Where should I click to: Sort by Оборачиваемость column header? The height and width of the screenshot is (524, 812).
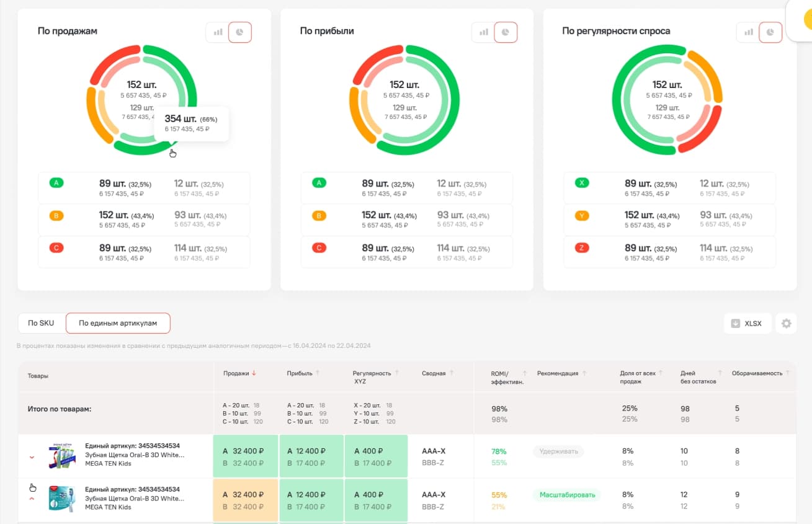point(757,373)
